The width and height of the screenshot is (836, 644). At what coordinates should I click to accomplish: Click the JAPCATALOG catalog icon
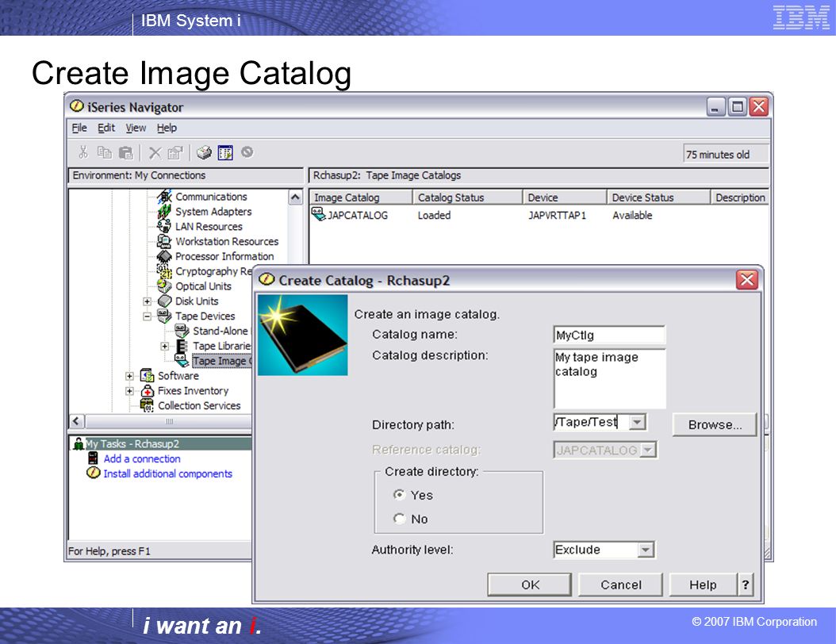point(318,215)
